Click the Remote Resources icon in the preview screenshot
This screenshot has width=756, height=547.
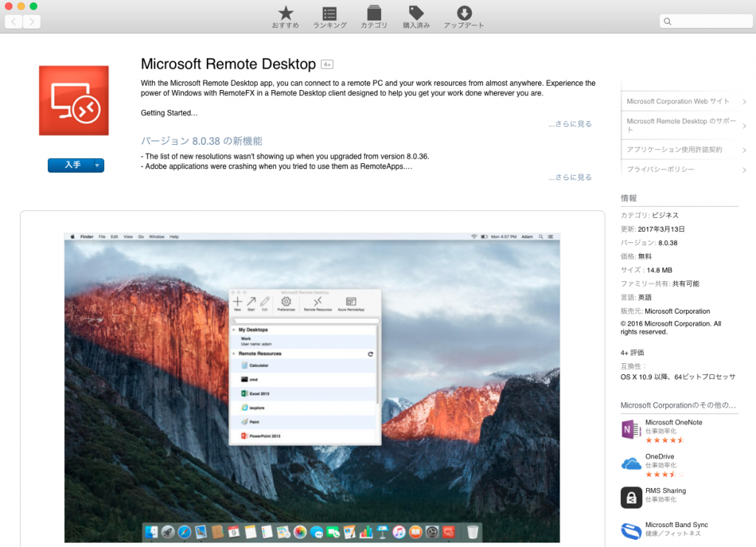(x=317, y=303)
